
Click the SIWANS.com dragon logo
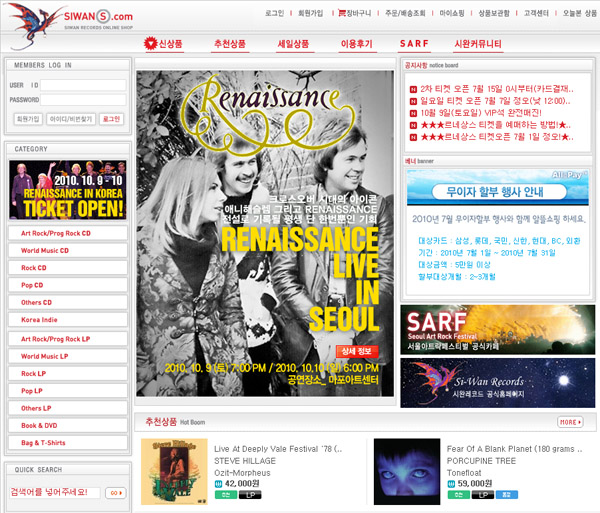(x=70, y=25)
